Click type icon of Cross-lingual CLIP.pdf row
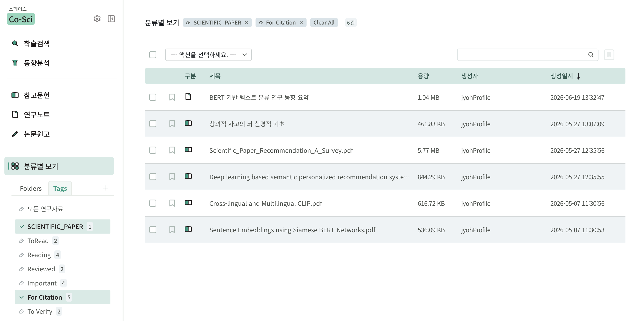This screenshot has height=321, width=644. coord(188,202)
